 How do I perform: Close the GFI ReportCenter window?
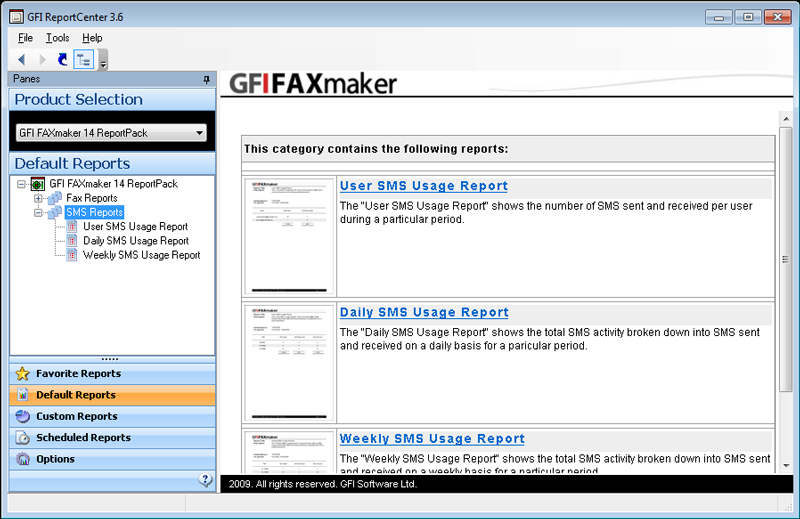click(778, 17)
